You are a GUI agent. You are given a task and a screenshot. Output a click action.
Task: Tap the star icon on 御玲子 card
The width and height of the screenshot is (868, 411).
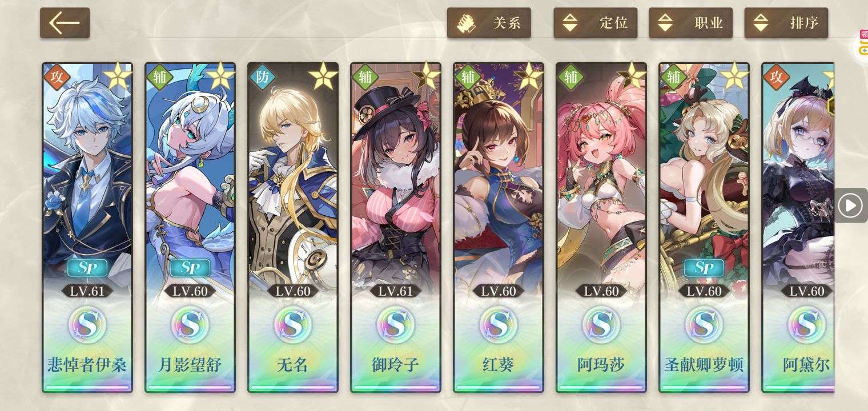pyautogui.click(x=427, y=76)
